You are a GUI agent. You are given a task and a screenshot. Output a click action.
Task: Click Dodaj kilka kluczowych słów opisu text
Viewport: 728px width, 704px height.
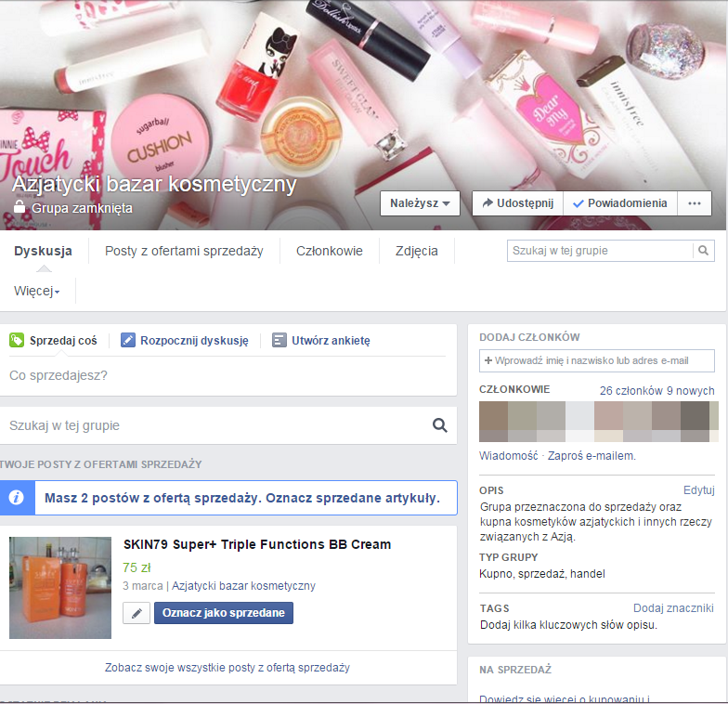(x=568, y=625)
